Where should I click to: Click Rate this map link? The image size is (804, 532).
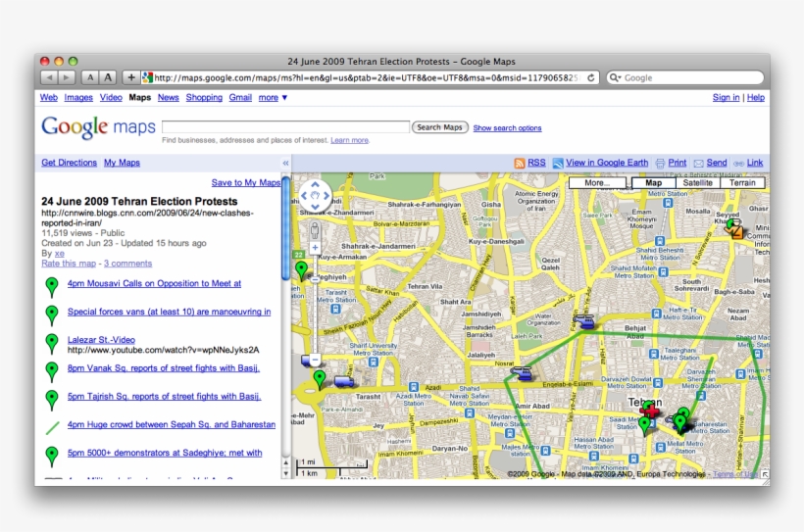69,264
